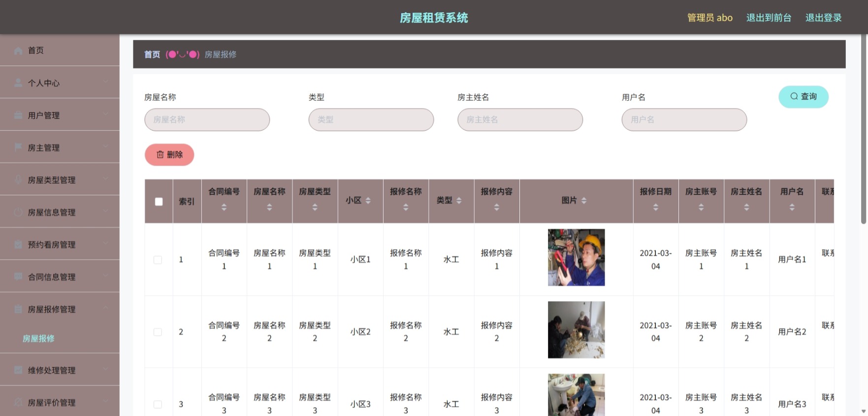The height and width of the screenshot is (416, 868).
Task: Open the 房屋评价管理 sidebar menu label
Action: pyautogui.click(x=52, y=403)
